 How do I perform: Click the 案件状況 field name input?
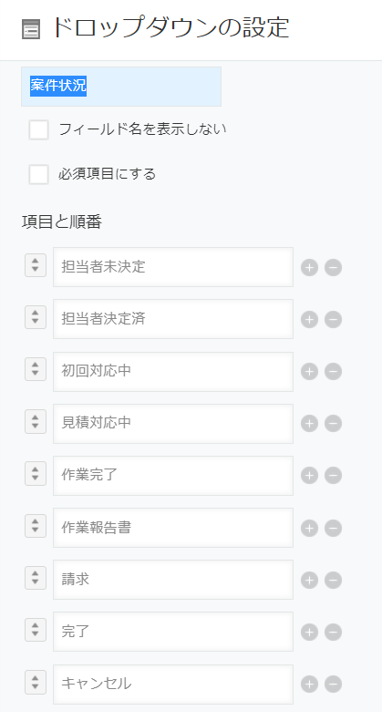(121, 87)
